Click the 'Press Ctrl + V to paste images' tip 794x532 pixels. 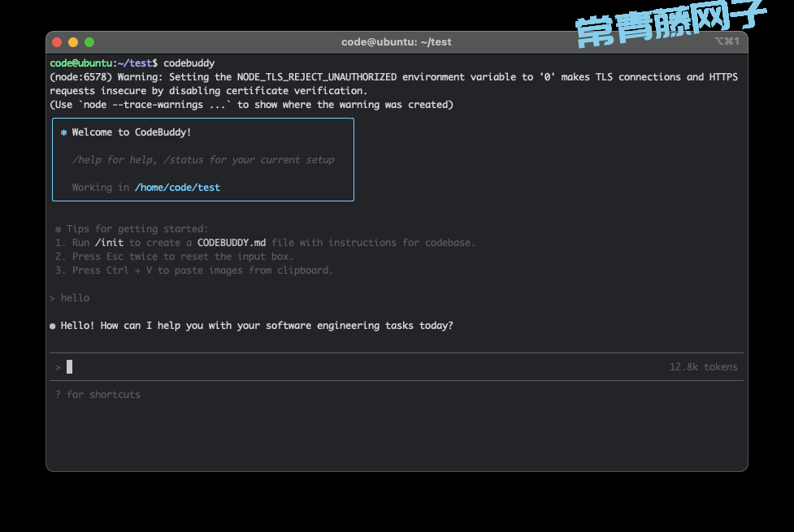[202, 270]
